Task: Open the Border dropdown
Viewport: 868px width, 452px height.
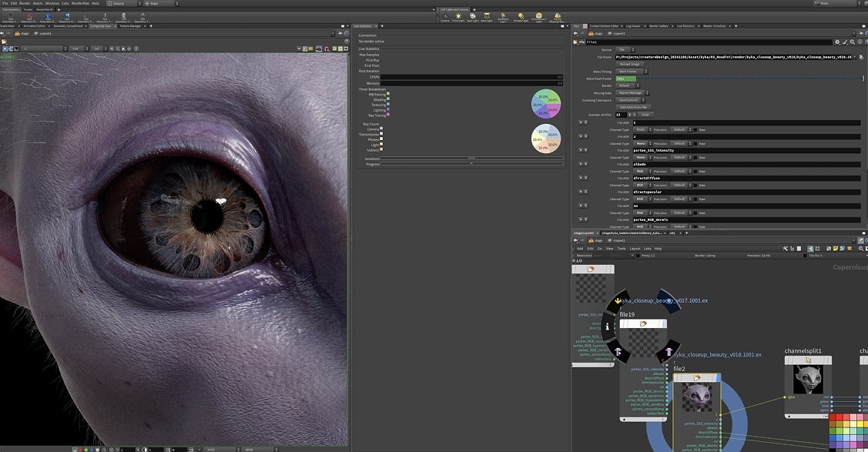Action: [627, 85]
